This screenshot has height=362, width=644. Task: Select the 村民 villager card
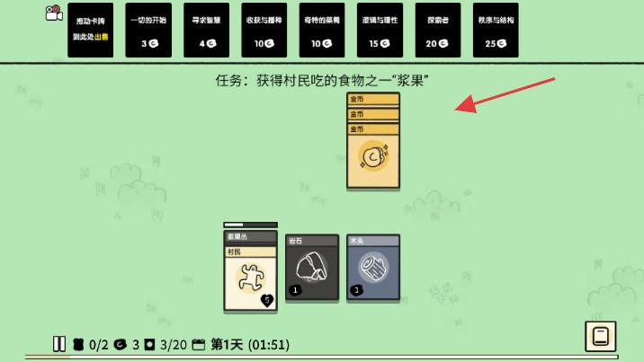pyautogui.click(x=251, y=278)
